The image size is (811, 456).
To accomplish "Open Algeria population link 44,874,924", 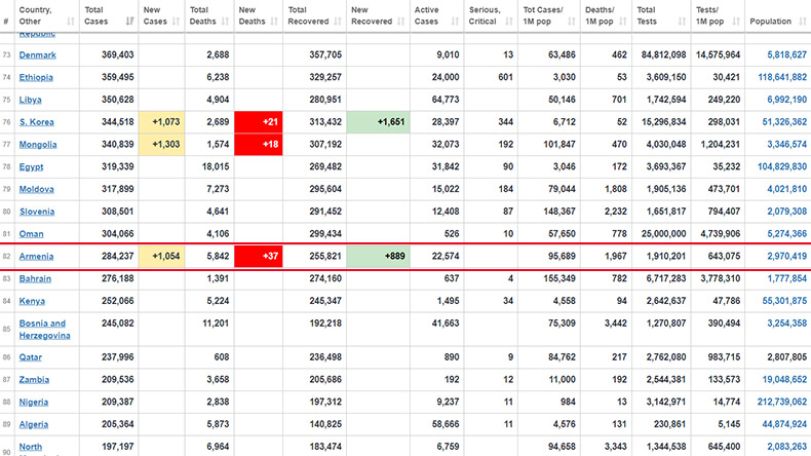I will click(x=784, y=424).
